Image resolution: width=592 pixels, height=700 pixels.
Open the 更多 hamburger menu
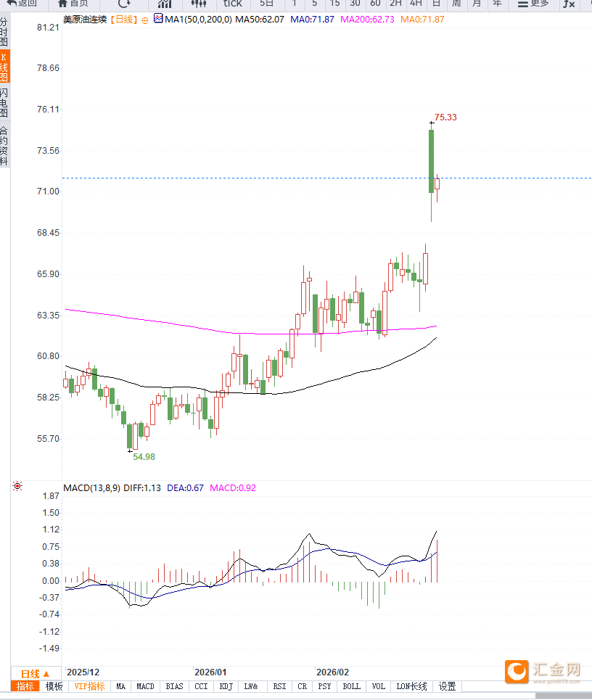tap(533, 4)
